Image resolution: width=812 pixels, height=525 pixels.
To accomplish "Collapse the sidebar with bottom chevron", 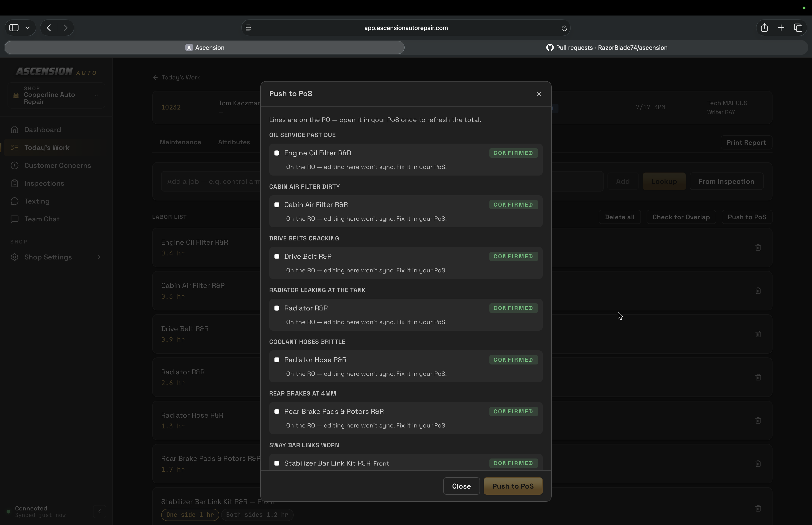I will pos(99,511).
